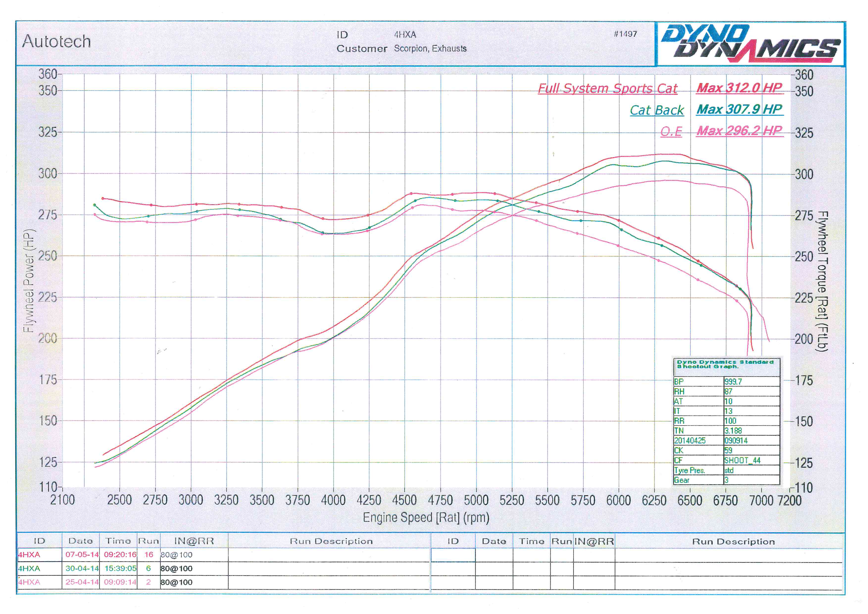Click the first Run Description column header
The height and width of the screenshot is (614, 868).
point(331,541)
